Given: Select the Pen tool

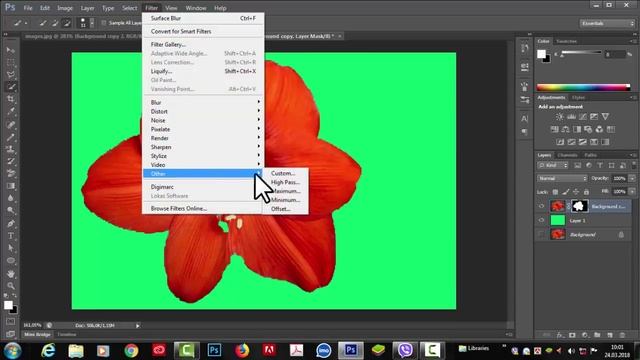Looking at the screenshot, I should [x=11, y=224].
